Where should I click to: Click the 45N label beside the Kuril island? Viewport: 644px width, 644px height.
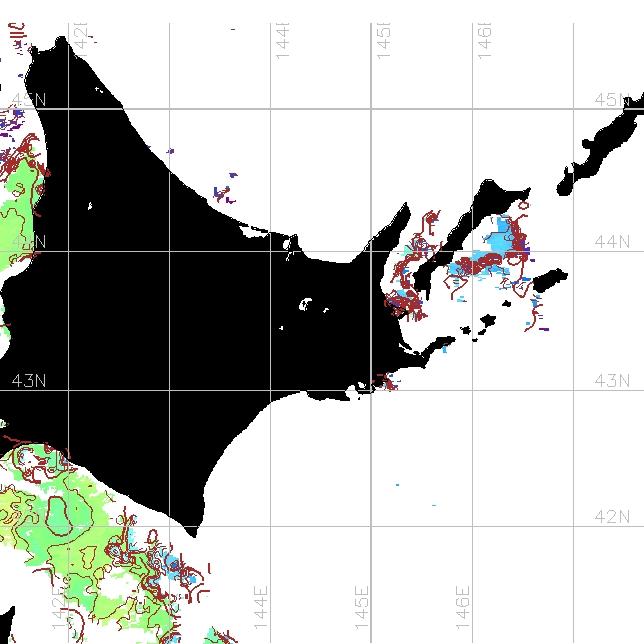point(612,99)
